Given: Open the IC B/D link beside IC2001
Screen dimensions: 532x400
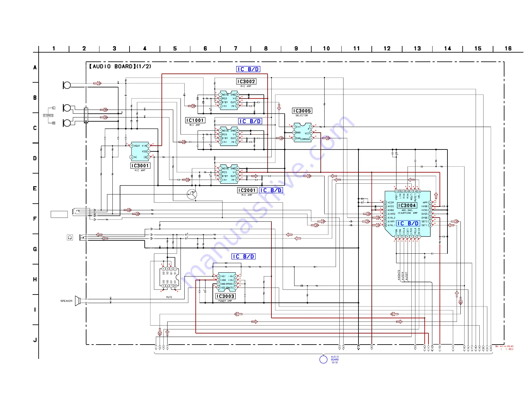Looking at the screenshot, I should pyautogui.click(x=271, y=190).
